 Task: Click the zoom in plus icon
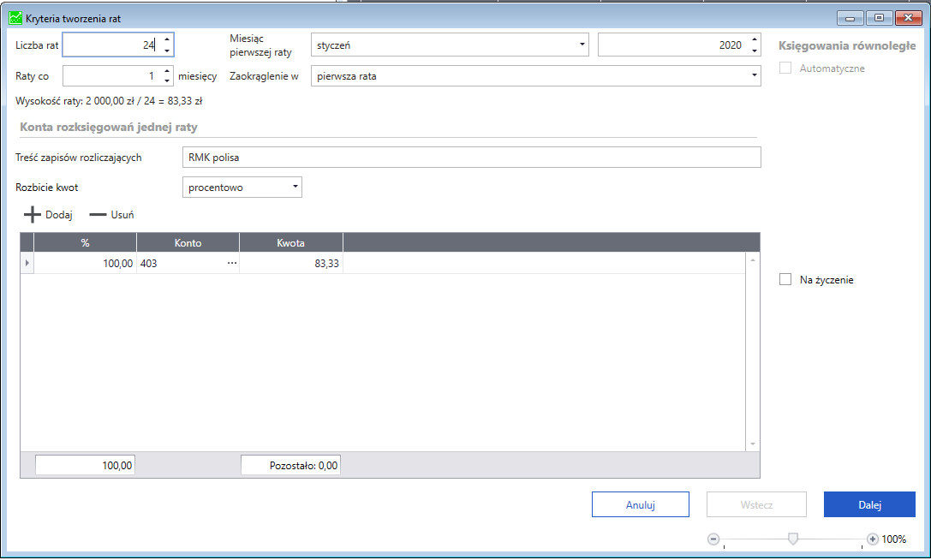coord(872,539)
